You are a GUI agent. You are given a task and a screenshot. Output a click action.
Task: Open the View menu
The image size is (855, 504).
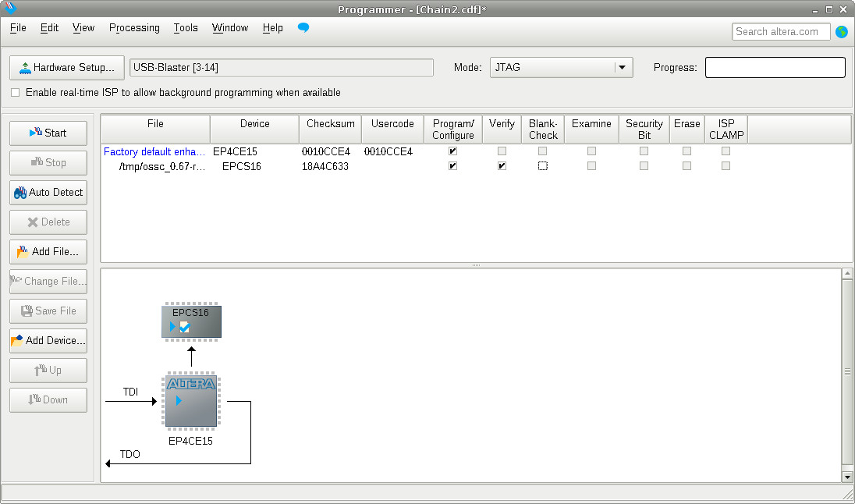[x=83, y=28]
